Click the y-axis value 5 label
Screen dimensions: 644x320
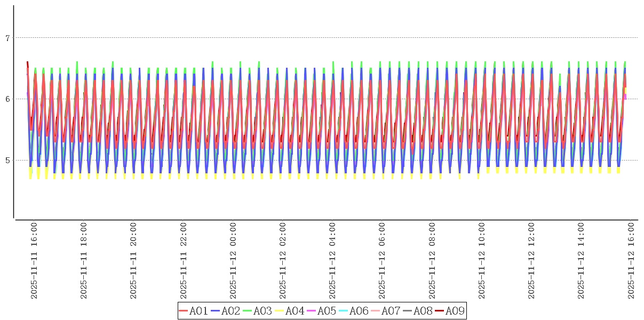7,160
